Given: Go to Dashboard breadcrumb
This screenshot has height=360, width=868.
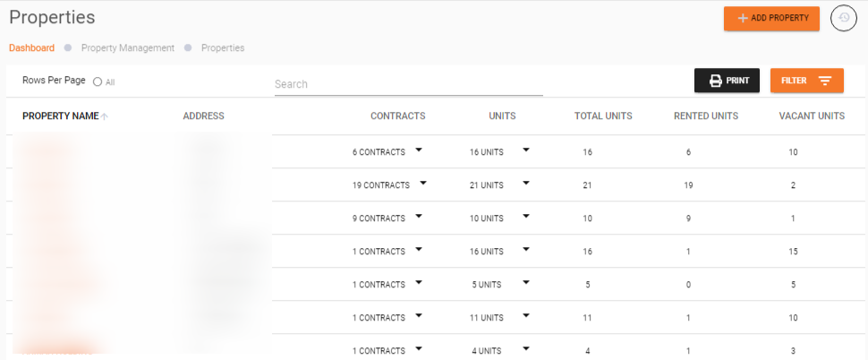Looking at the screenshot, I should click(31, 47).
